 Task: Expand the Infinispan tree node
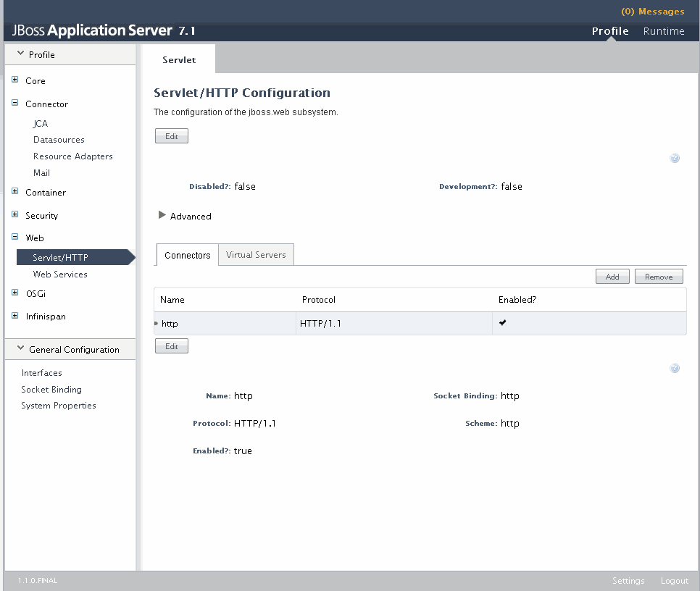click(x=14, y=315)
